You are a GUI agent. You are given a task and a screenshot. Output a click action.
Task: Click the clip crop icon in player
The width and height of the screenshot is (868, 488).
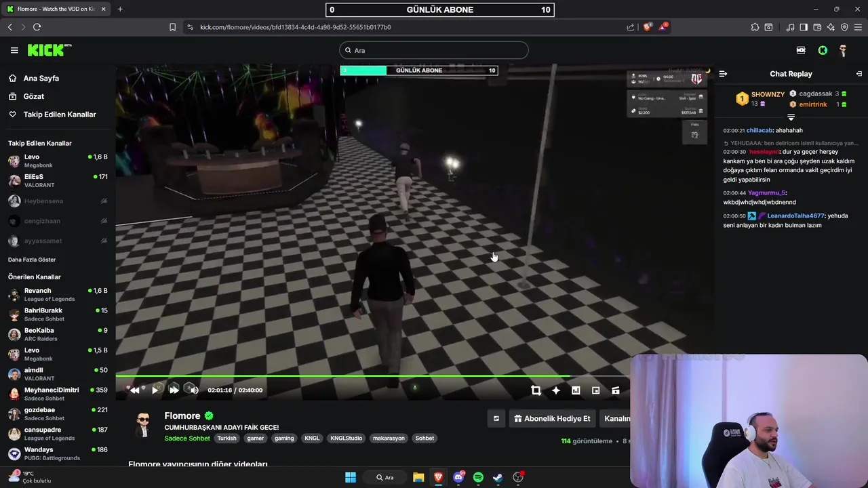536,390
